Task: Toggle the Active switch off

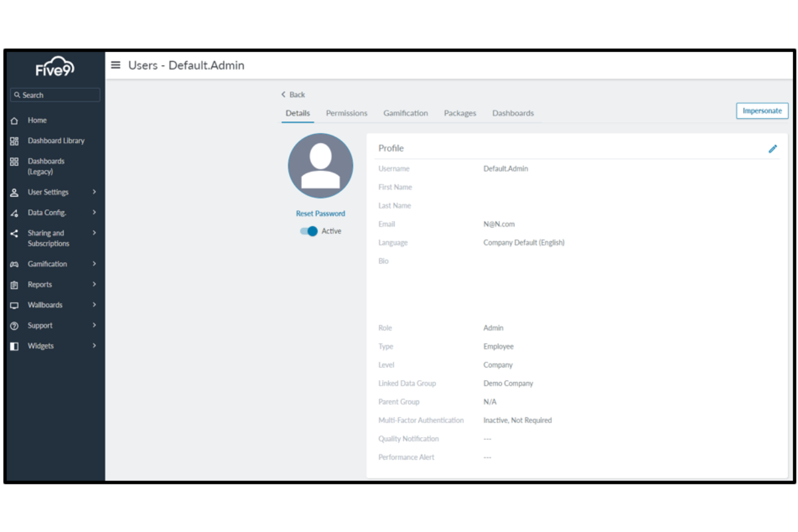Action: coord(308,231)
